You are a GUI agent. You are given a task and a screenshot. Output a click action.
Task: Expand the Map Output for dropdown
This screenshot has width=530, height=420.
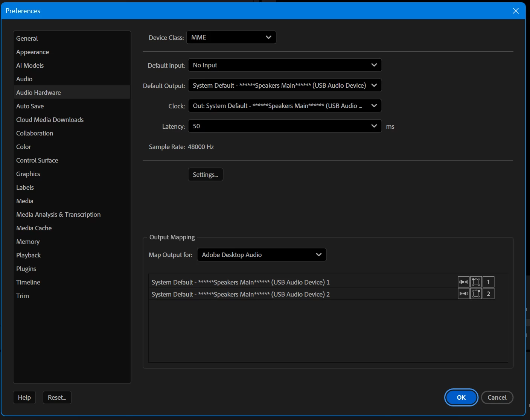(x=262, y=255)
